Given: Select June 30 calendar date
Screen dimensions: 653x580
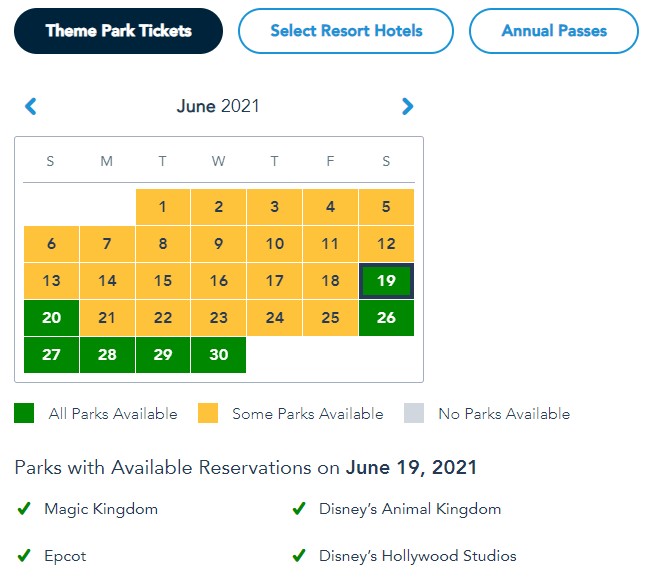Looking at the screenshot, I should tap(218, 355).
